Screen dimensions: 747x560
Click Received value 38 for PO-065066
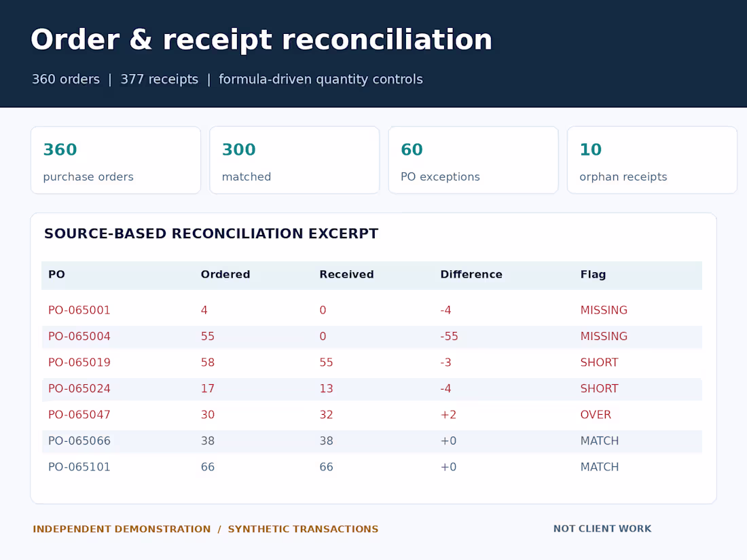coord(327,441)
